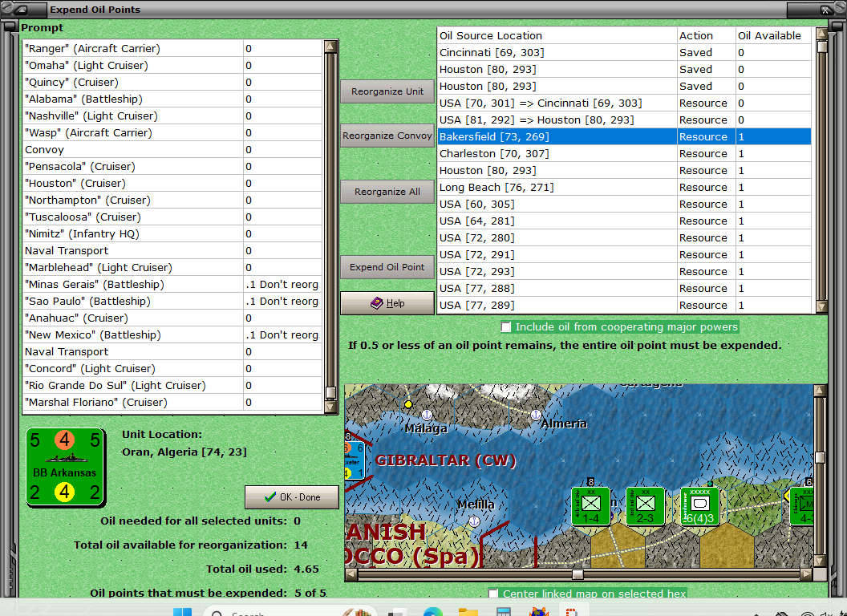Select the "Rio Grande Do Sul" row
This screenshot has width=847, height=616.
pos(173,385)
